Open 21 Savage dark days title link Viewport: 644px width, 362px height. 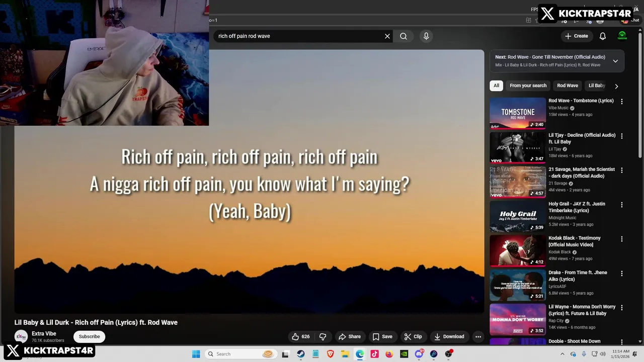click(582, 172)
